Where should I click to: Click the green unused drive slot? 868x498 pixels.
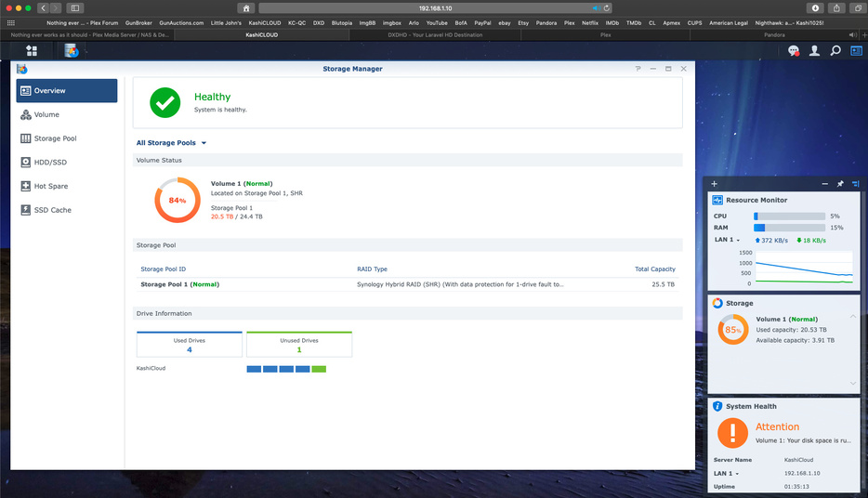tap(319, 369)
